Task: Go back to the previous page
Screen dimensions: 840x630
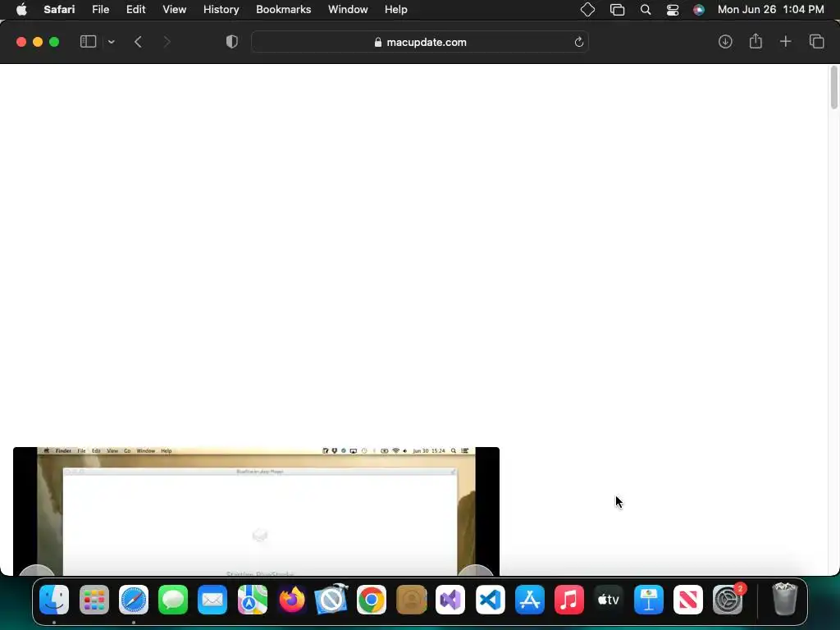Action: (x=138, y=42)
